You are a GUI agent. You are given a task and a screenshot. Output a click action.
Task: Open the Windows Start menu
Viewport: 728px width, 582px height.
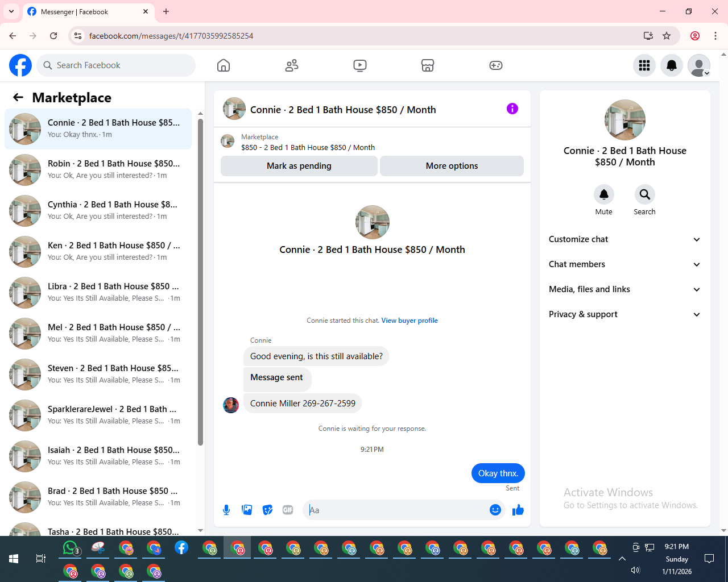[x=14, y=559]
